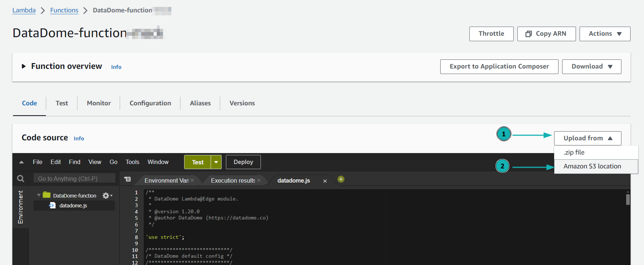Switch to the datadome.js editor tab

[x=294, y=180]
